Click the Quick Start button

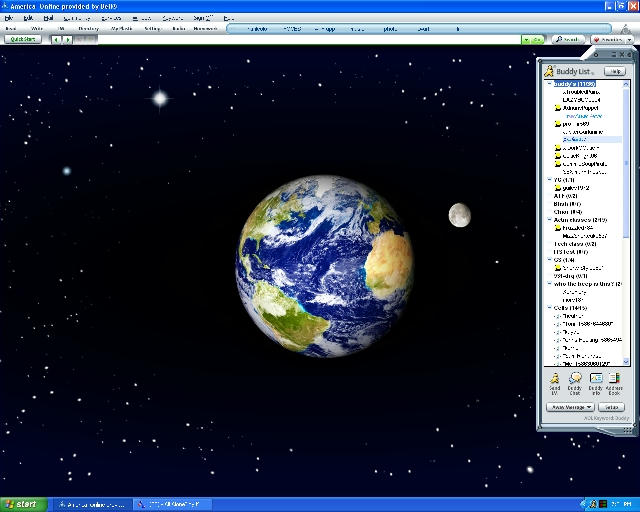click(x=23, y=39)
